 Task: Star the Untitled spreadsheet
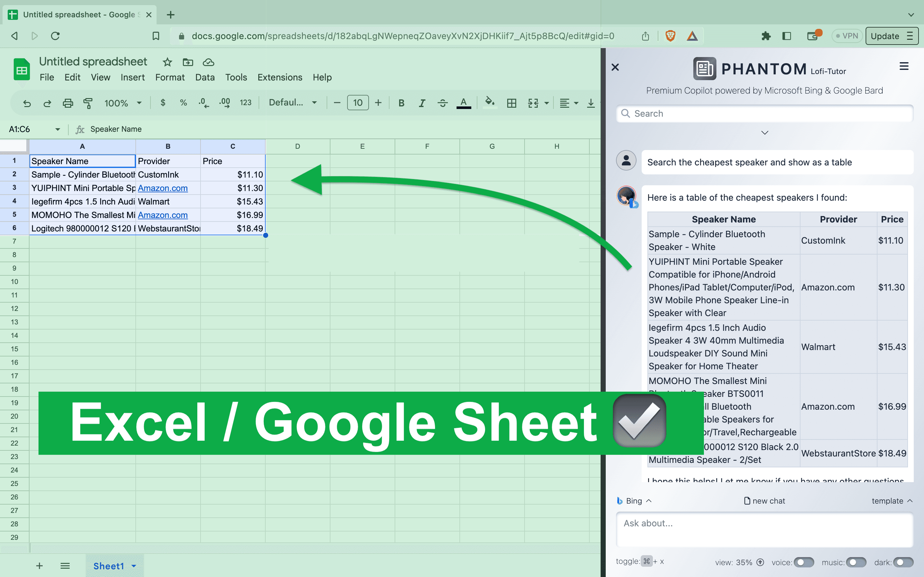pos(167,62)
